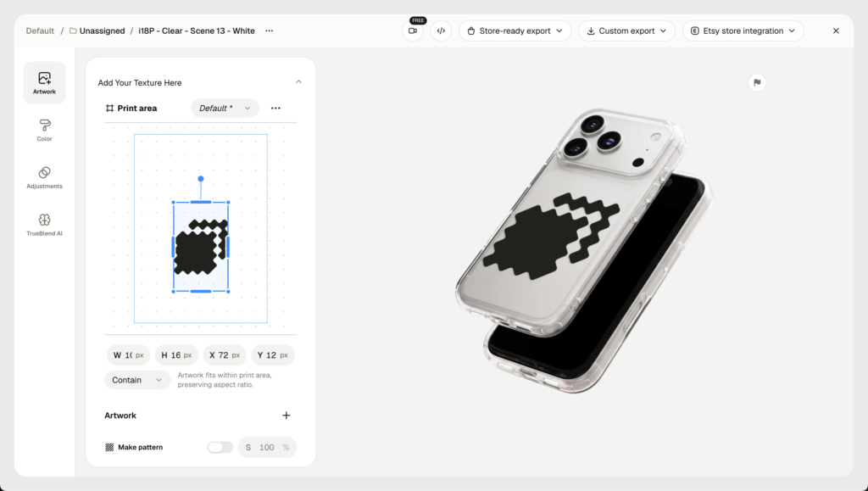Edit the pattern scale S percent field
The height and width of the screenshot is (491, 868).
pos(267,447)
